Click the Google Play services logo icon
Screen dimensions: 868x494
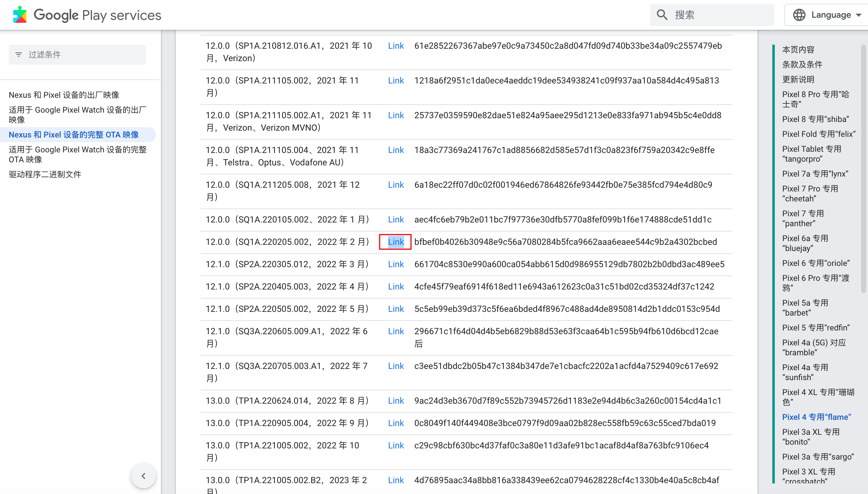tap(20, 15)
